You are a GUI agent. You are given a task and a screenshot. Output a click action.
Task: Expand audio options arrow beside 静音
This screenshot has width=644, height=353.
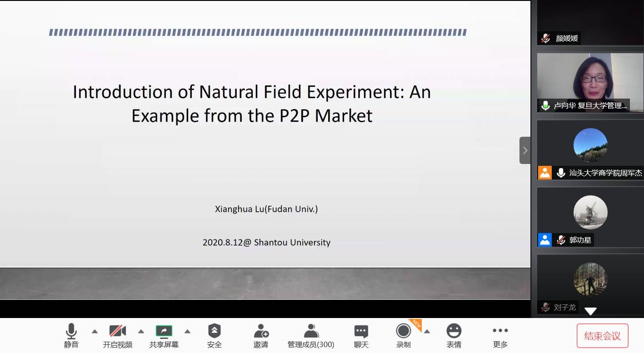95,331
